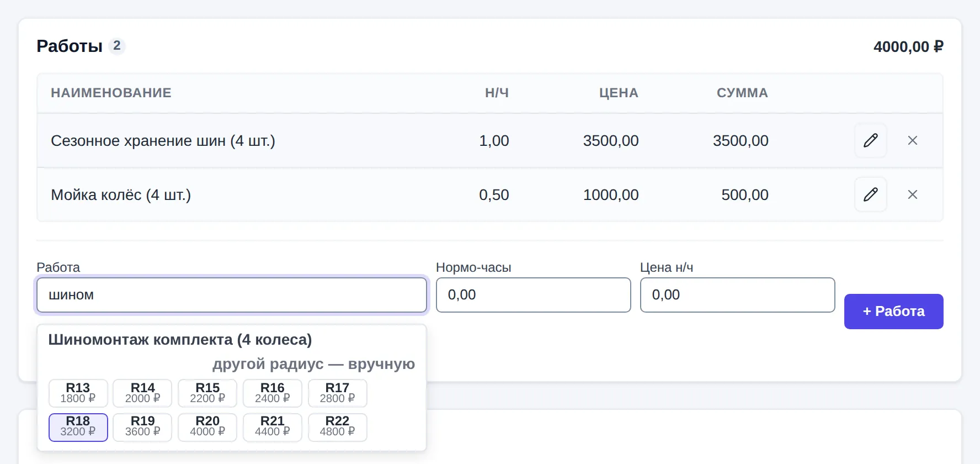Click the Цена н/ч field label
The image size is (980, 464).
pos(667,267)
